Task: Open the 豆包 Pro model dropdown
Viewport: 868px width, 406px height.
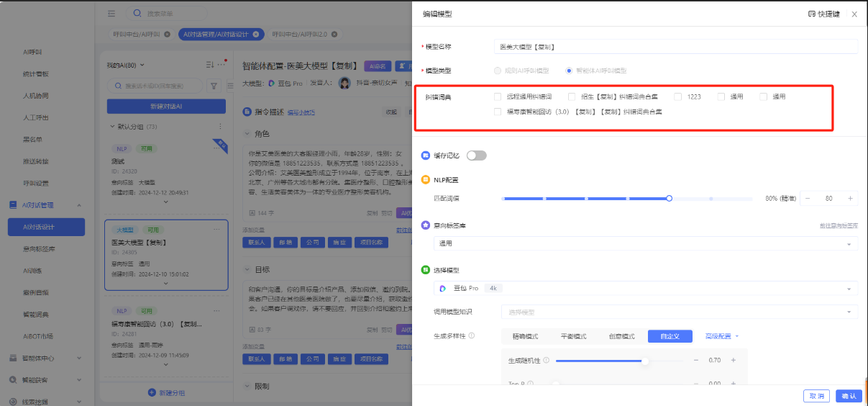Action: point(645,289)
